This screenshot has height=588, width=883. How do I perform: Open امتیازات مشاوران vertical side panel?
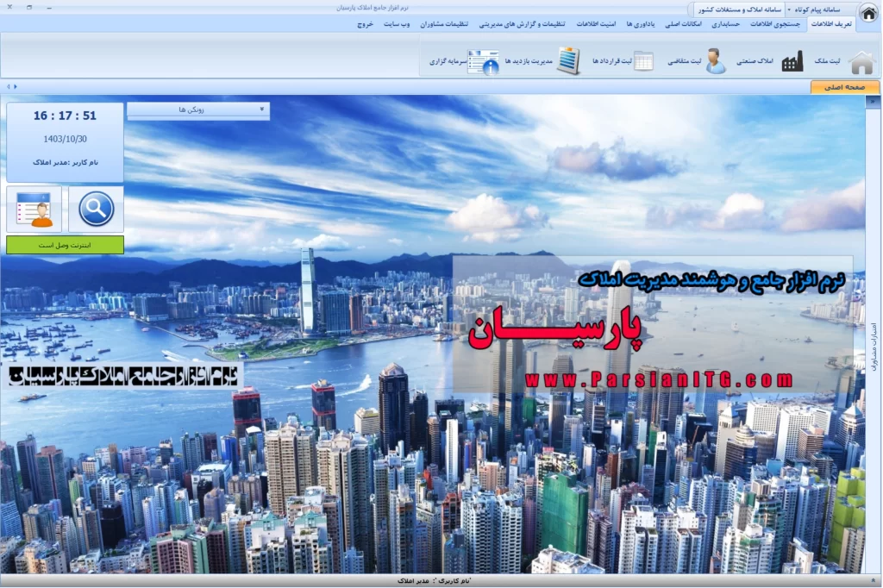click(x=874, y=347)
